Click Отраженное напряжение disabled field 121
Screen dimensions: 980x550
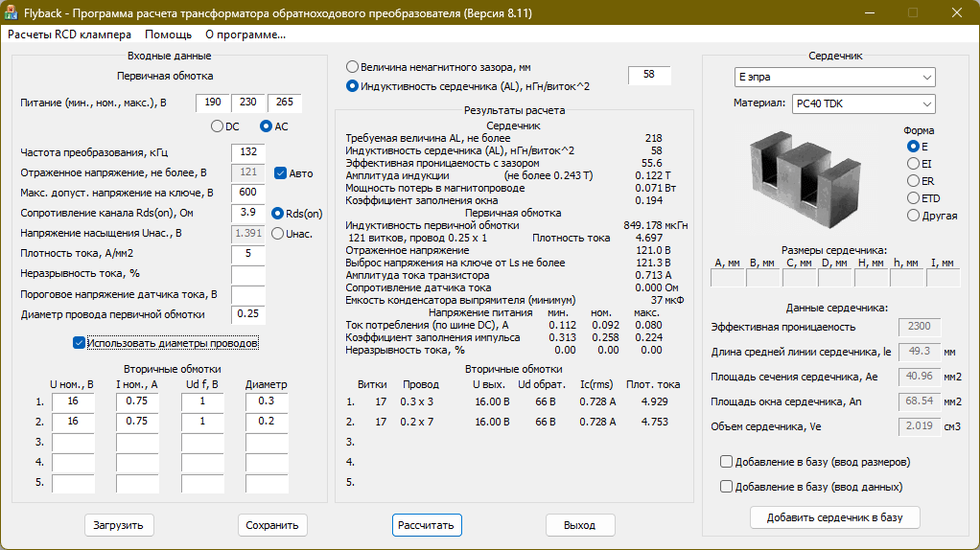248,172
